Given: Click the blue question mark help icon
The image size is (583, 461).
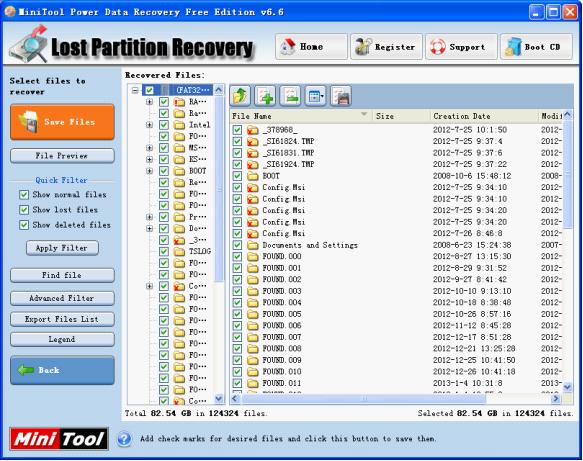Looking at the screenshot, I should 124,439.
